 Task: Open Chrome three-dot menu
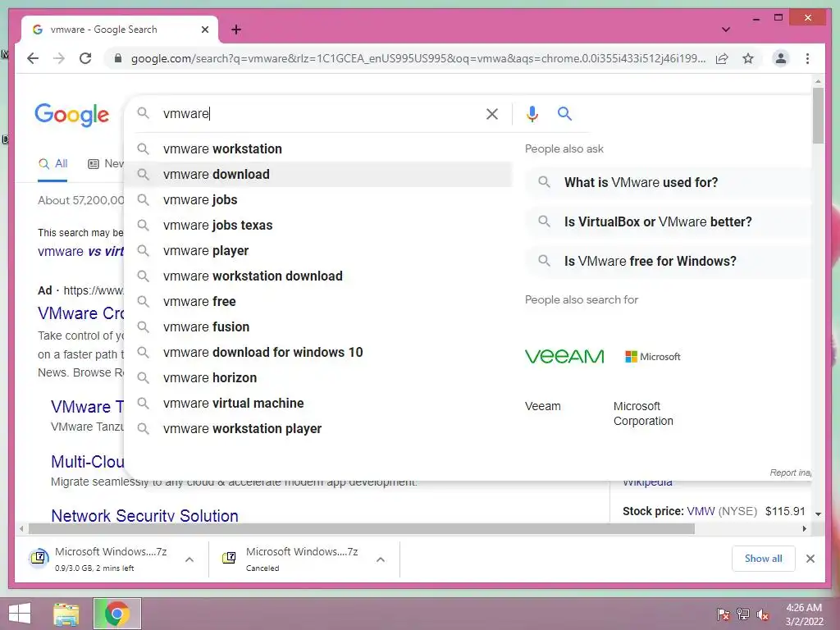point(807,58)
